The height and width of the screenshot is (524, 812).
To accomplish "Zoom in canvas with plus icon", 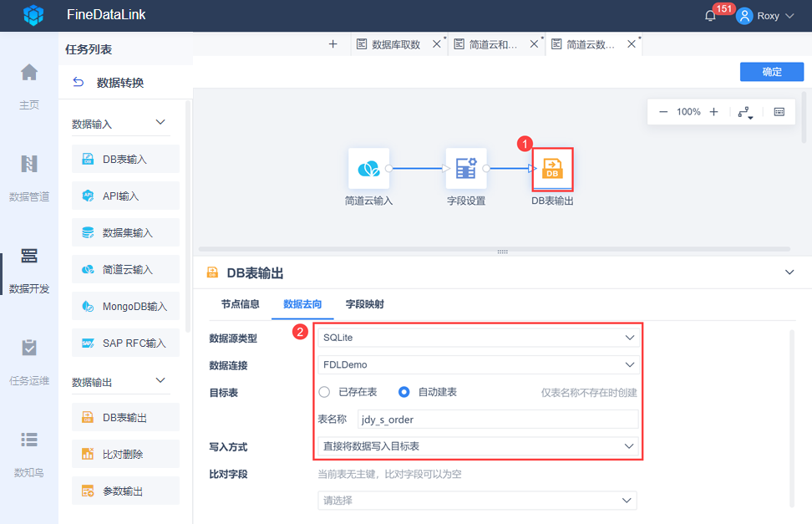I will (713, 112).
